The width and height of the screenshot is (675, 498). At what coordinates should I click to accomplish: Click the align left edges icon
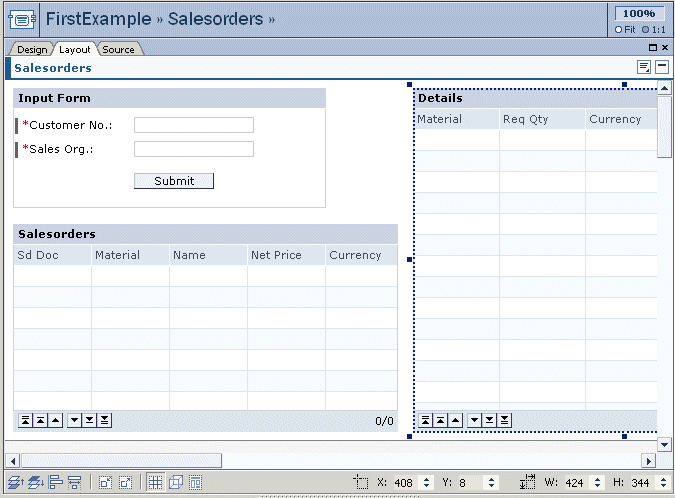point(56,483)
